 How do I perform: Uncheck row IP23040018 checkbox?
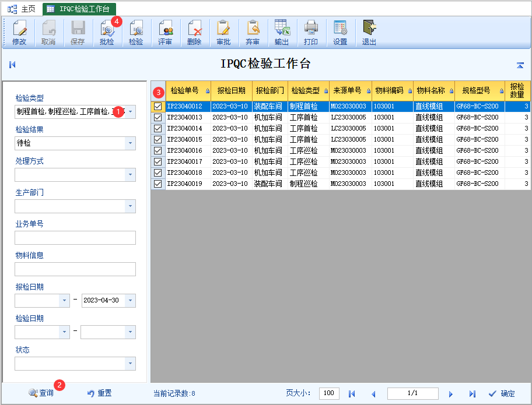[157, 172]
